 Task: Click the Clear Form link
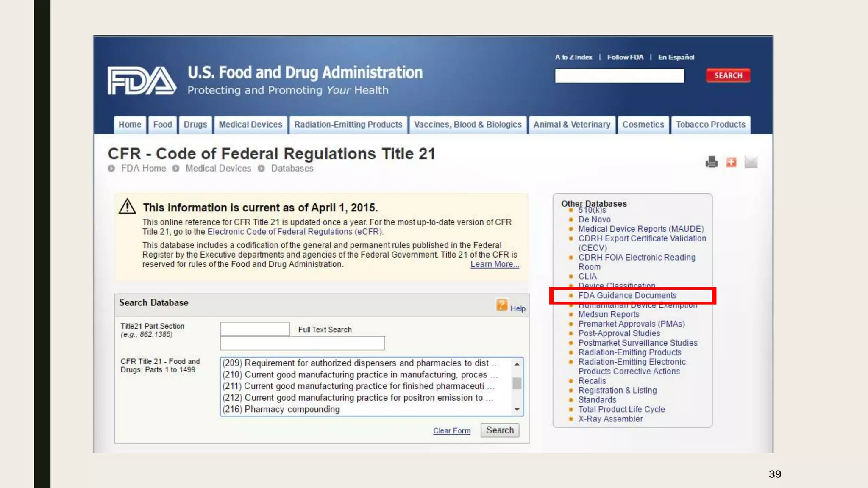pyautogui.click(x=451, y=431)
